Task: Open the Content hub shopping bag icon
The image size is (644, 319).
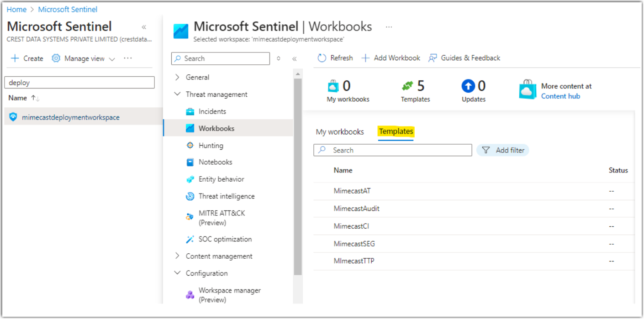Action: [x=528, y=89]
